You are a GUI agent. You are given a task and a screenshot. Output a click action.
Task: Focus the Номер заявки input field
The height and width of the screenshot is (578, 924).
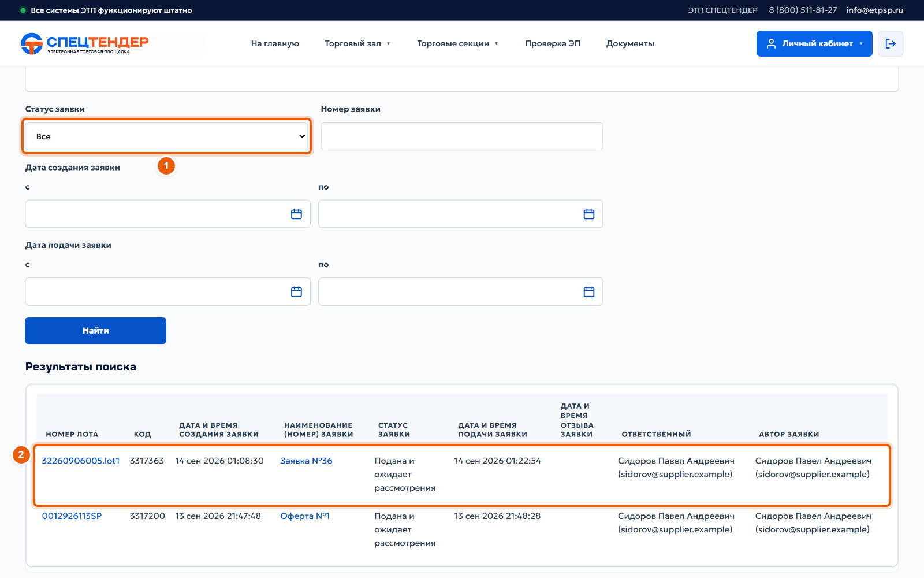point(462,136)
